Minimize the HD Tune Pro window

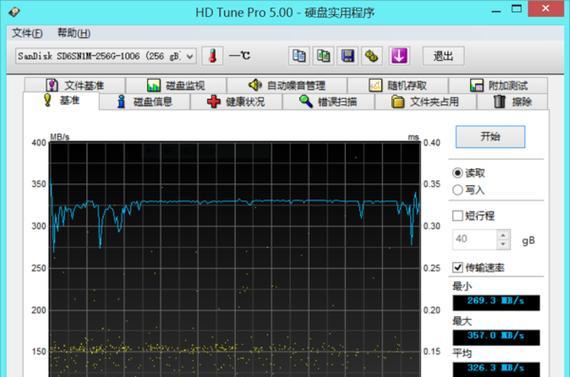[496, 10]
